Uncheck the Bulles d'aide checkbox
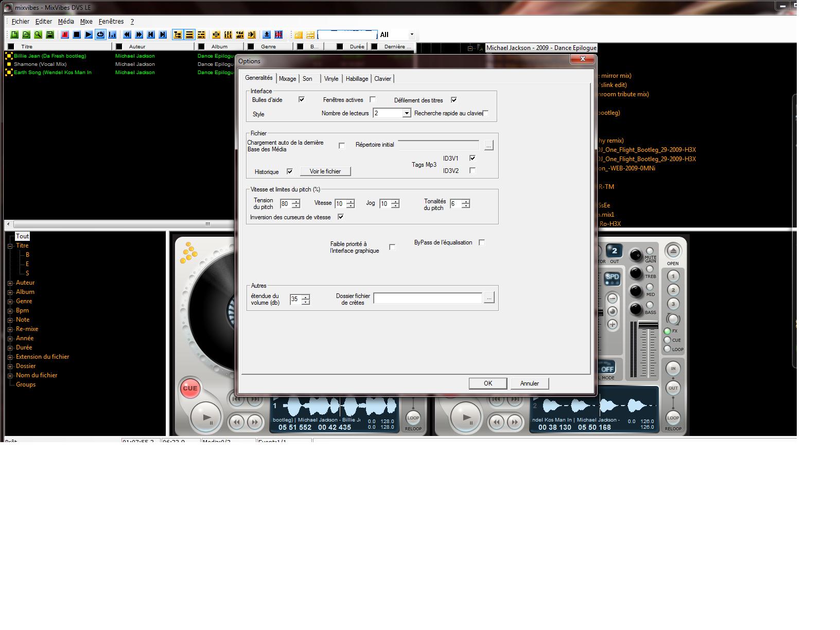The height and width of the screenshot is (630, 840). click(x=302, y=99)
